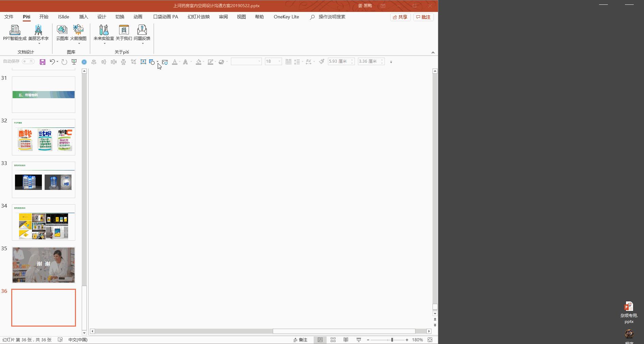Align objects middle vertically icon

[x=124, y=62]
